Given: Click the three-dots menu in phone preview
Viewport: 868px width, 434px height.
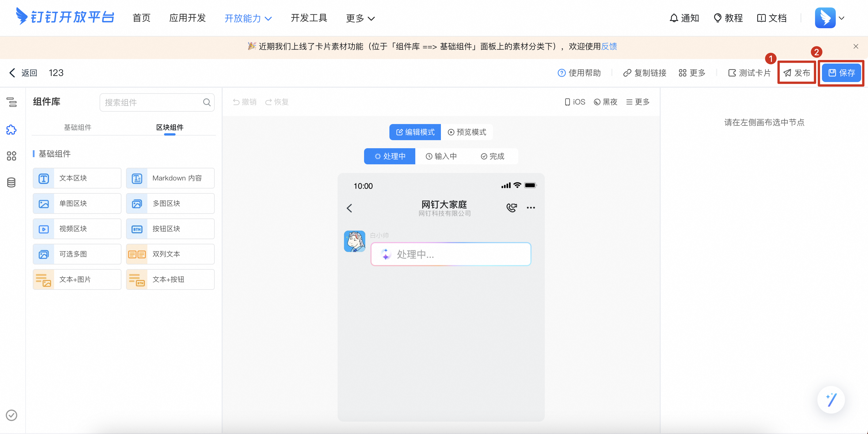Looking at the screenshot, I should pos(531,208).
